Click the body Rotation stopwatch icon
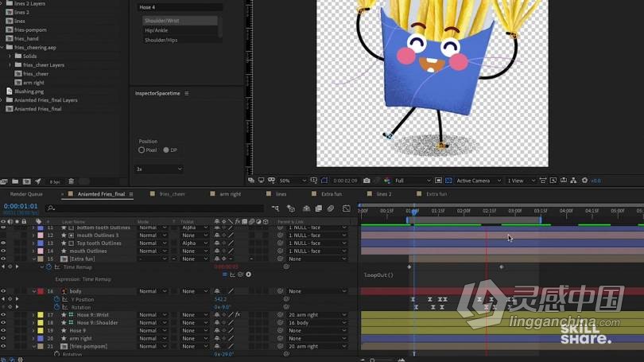 (x=56, y=307)
